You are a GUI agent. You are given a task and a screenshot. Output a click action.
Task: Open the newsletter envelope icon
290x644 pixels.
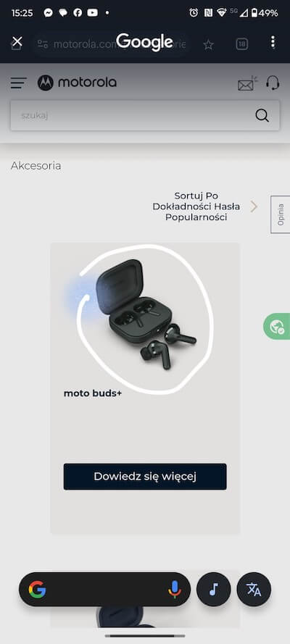248,83
